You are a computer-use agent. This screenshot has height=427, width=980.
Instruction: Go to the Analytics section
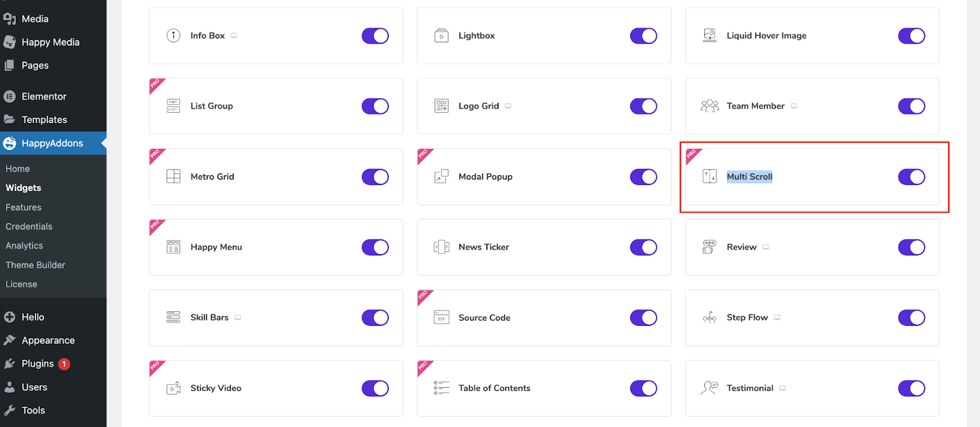coord(24,245)
